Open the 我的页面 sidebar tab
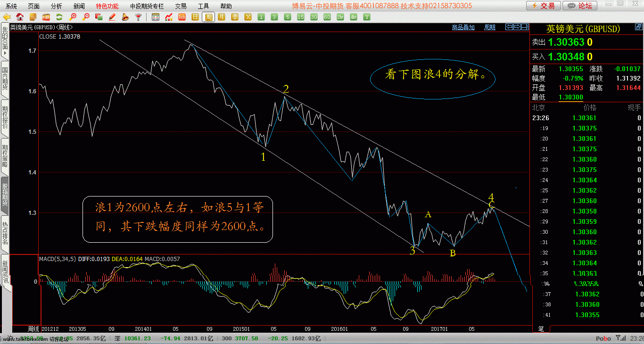The height and width of the screenshot is (344, 644). [5, 42]
